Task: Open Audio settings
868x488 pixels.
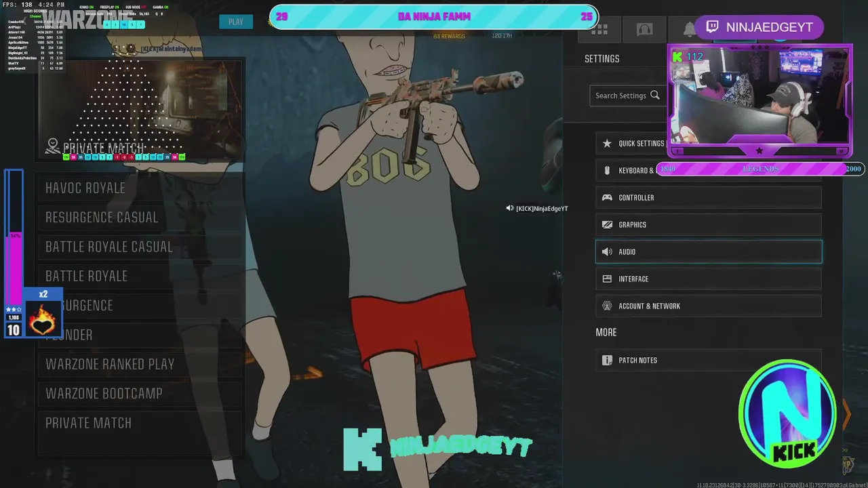Action: pyautogui.click(x=709, y=252)
